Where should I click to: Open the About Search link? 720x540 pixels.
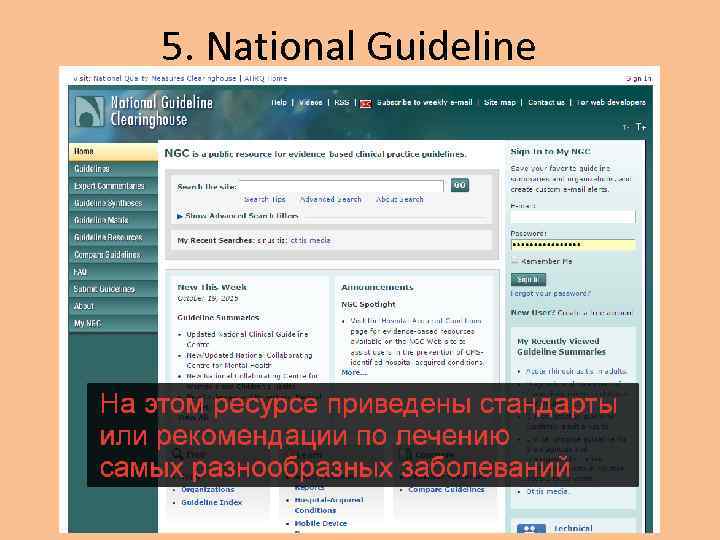click(399, 199)
